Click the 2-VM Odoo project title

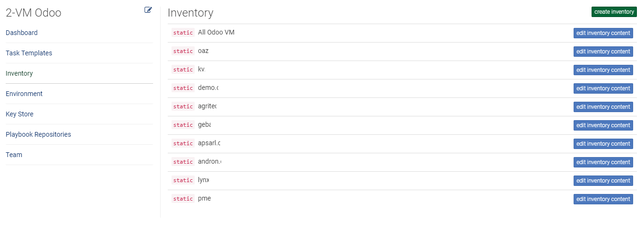tap(34, 13)
